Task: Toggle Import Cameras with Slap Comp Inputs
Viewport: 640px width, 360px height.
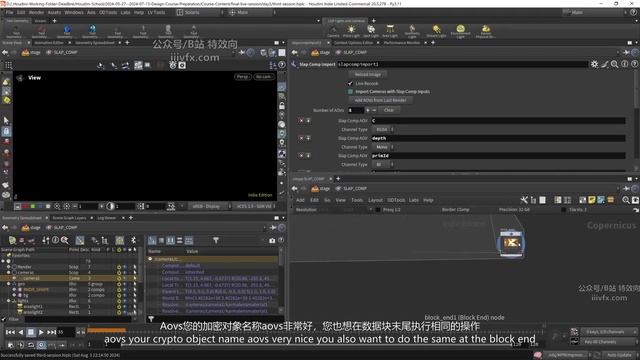Action: [350, 91]
